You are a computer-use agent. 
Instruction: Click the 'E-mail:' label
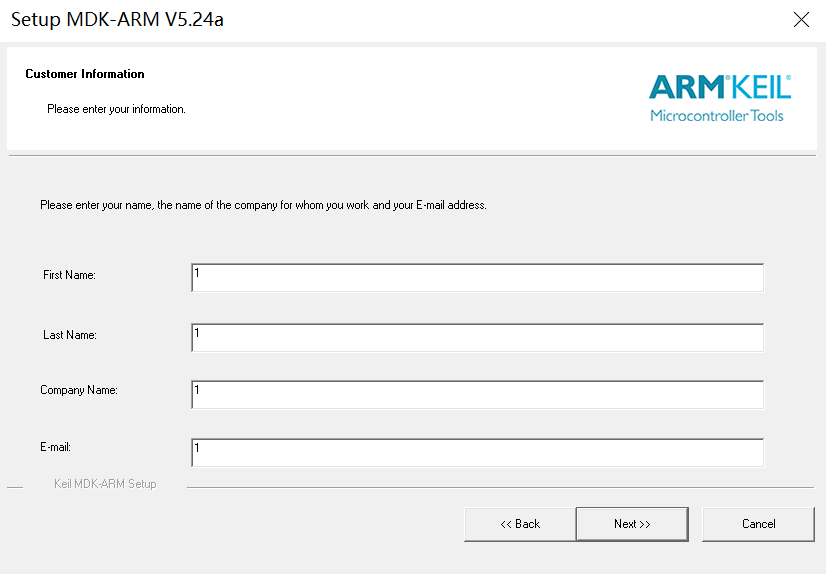coord(55,447)
